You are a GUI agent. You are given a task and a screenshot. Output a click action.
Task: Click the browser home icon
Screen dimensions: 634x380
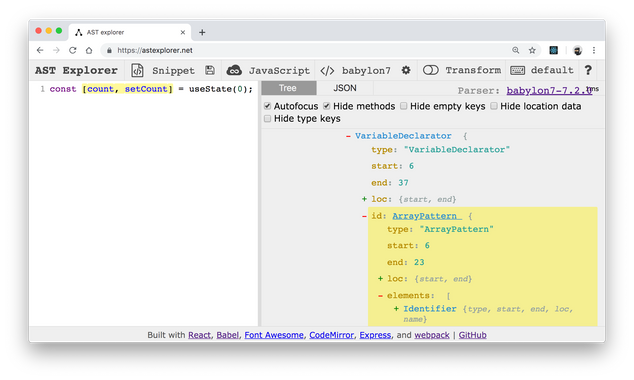[89, 50]
